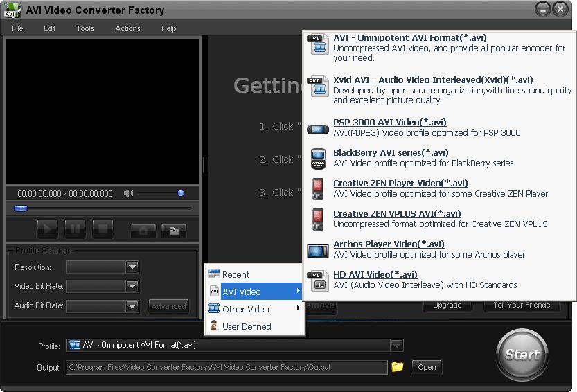The height and width of the screenshot is (392, 577).
Task: Expand the Resolution dropdown
Action: [132, 267]
